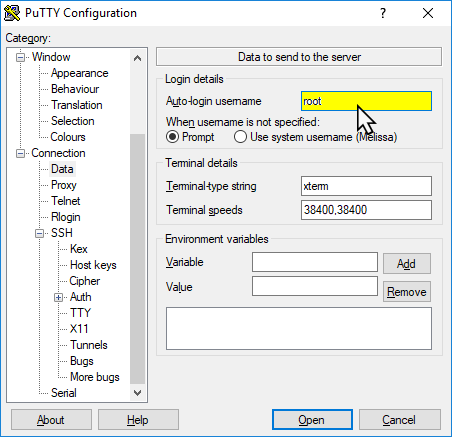Click the PuTTY icon in title bar
452x437 pixels.
[x=12, y=13]
